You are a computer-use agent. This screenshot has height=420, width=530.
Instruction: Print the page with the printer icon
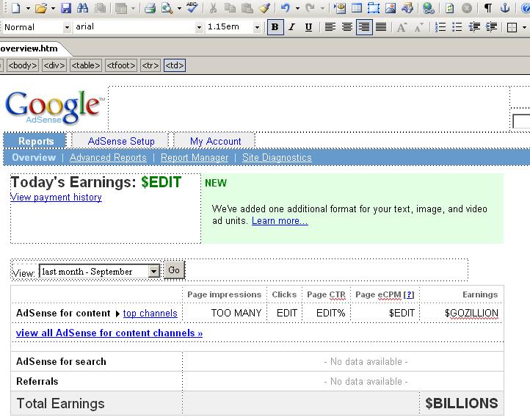(150, 8)
